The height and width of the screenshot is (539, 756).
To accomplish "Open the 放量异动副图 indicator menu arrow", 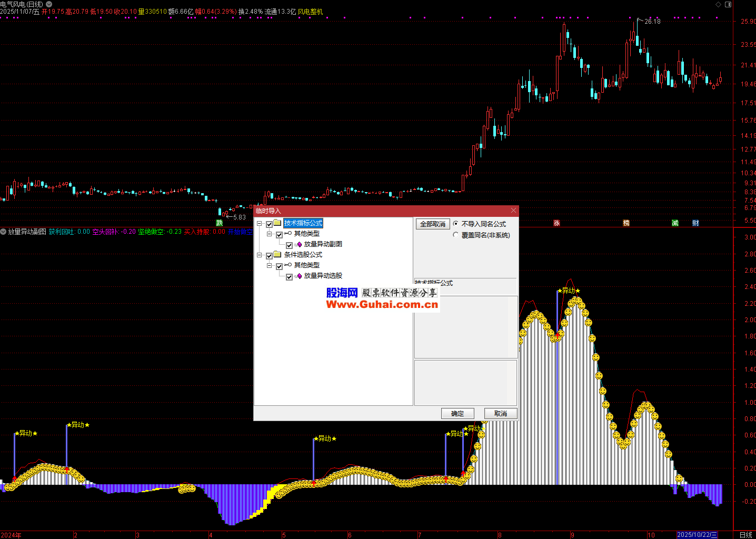I will pos(3,232).
